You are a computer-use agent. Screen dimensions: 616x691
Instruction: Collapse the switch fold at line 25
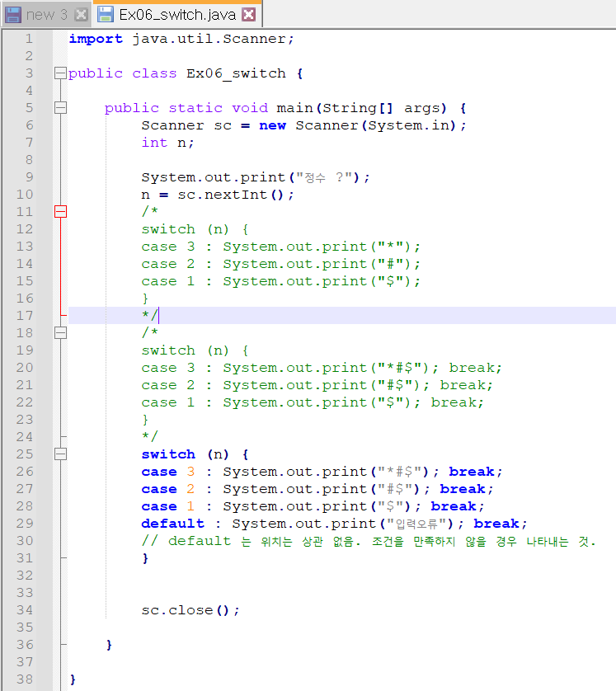(60, 454)
